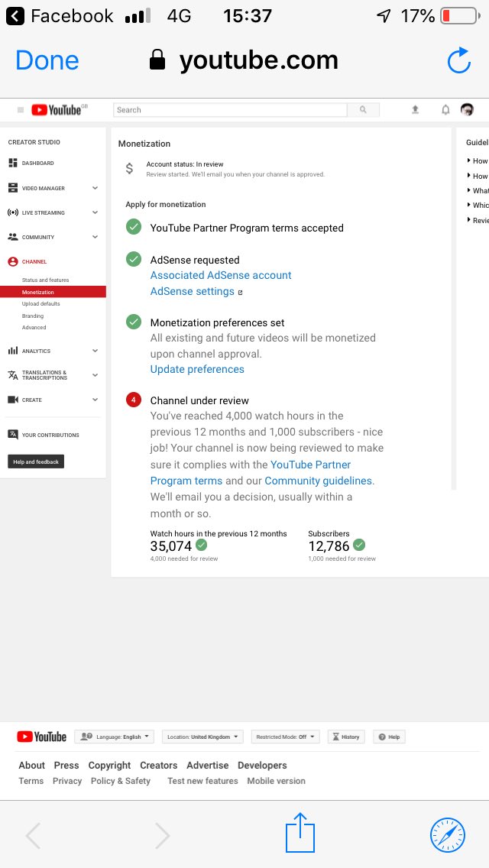Click the green check next to 12,786

coord(359,546)
